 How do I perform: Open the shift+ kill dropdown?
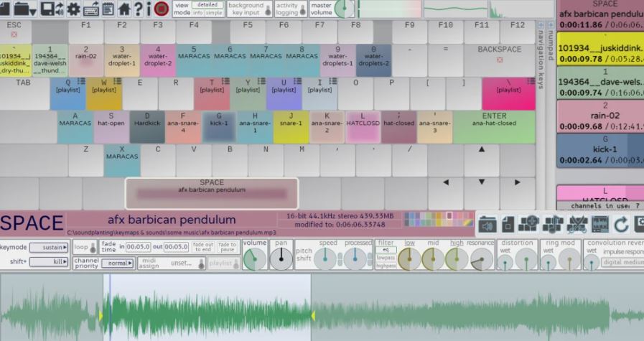tap(49, 262)
